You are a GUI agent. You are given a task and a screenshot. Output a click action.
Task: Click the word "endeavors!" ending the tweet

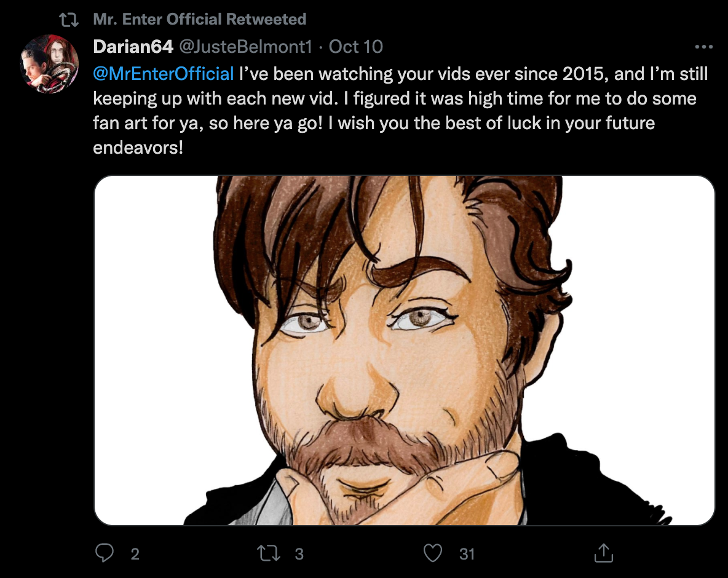pyautogui.click(x=138, y=148)
